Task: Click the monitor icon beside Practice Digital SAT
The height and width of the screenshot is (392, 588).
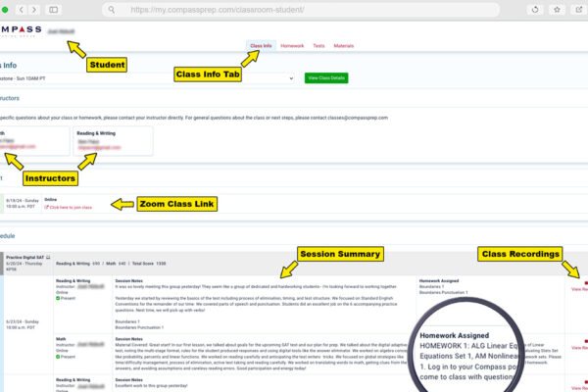Action: (48, 258)
